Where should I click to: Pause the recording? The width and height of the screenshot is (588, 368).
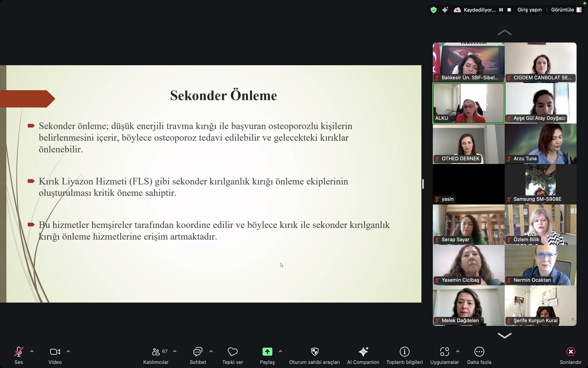(x=501, y=10)
